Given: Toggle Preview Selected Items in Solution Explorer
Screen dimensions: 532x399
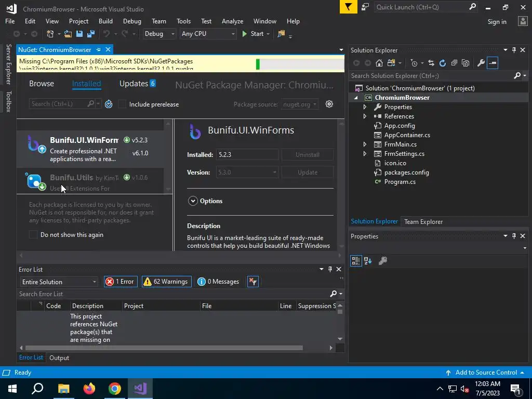Looking at the screenshot, I should pos(493,63).
